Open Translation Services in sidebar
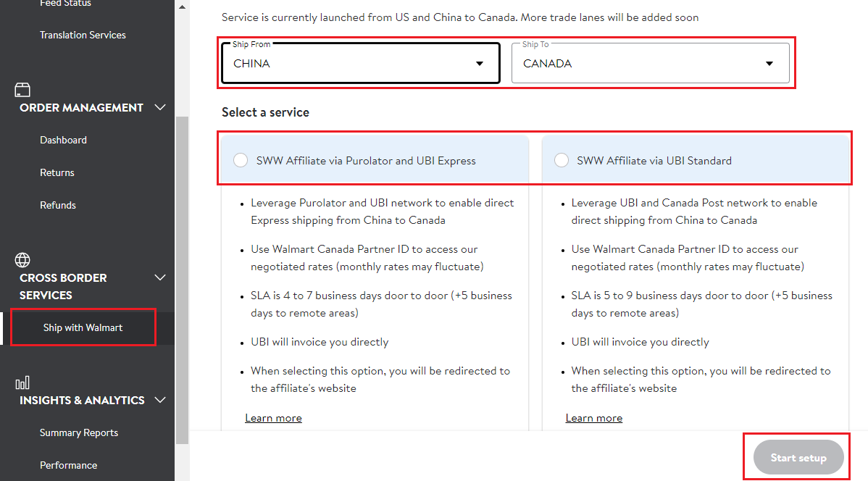This screenshot has width=868, height=481. (x=83, y=35)
